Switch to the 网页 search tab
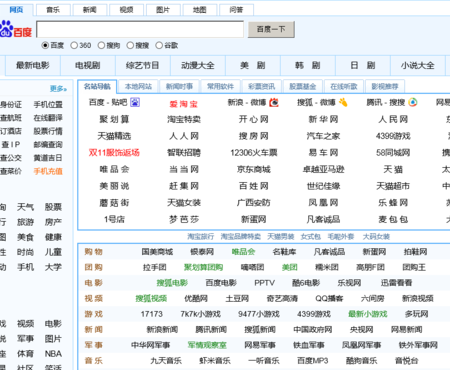The width and height of the screenshot is (450, 370). click(16, 10)
